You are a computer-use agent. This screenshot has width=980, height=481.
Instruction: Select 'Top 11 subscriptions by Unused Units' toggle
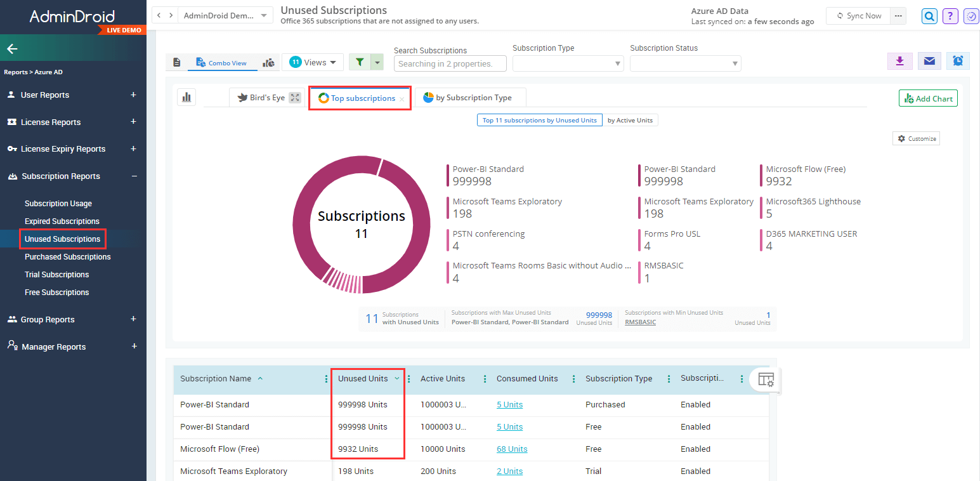539,120
